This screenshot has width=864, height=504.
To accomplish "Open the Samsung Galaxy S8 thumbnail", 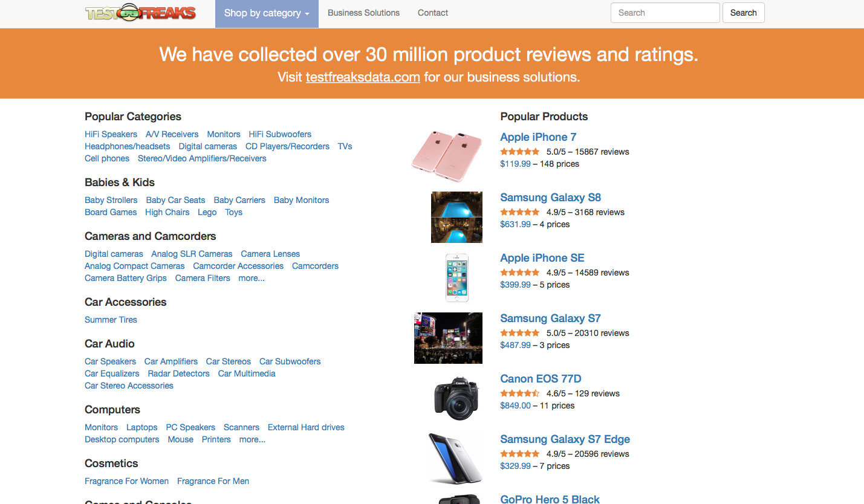I will pyautogui.click(x=456, y=217).
